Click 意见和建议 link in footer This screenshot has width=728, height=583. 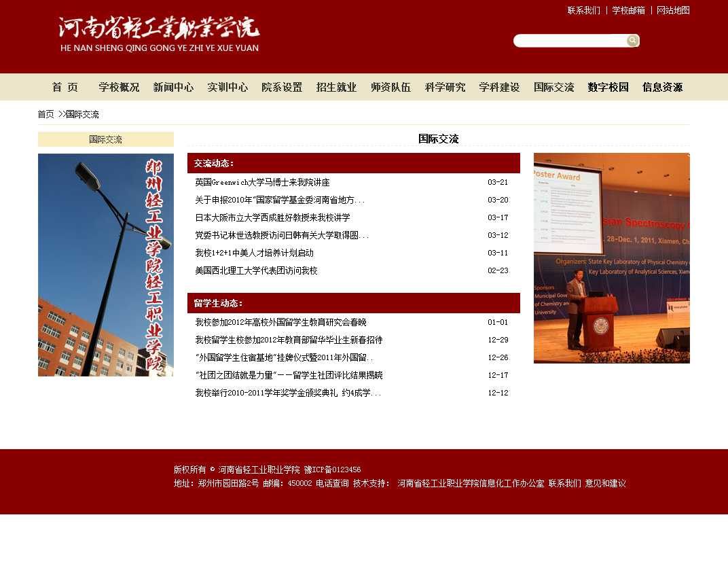[x=605, y=484]
